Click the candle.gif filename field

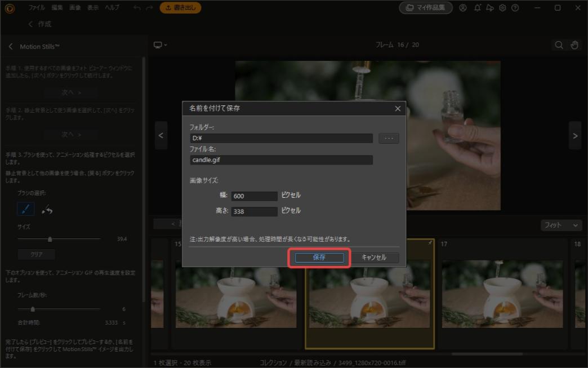click(x=280, y=159)
